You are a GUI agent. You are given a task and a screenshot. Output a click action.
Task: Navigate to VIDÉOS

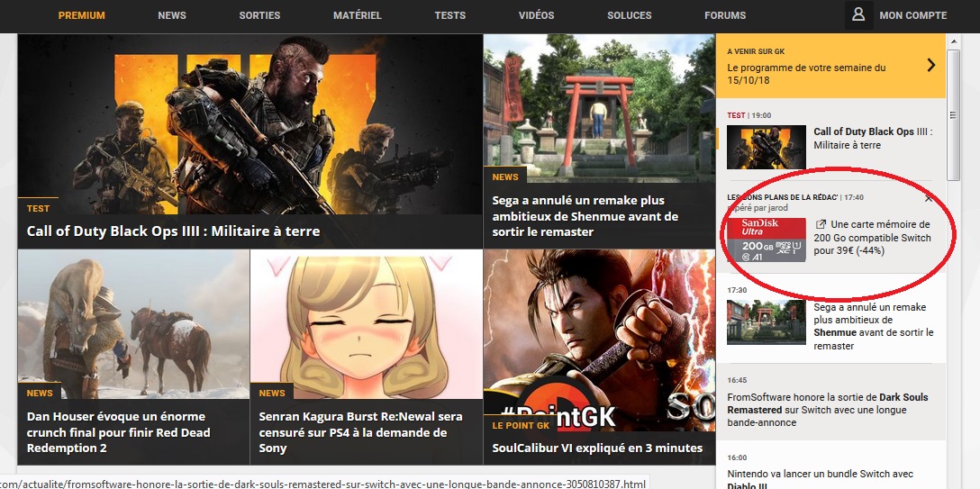(536, 15)
